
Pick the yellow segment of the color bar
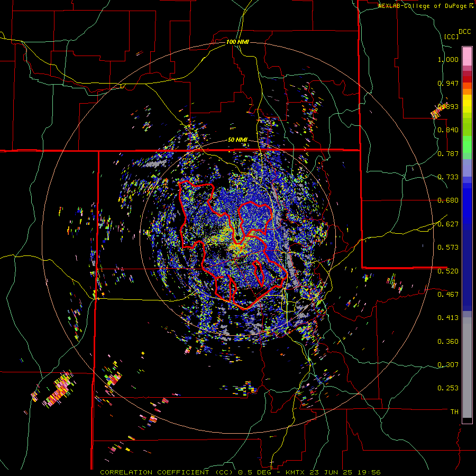467,104
